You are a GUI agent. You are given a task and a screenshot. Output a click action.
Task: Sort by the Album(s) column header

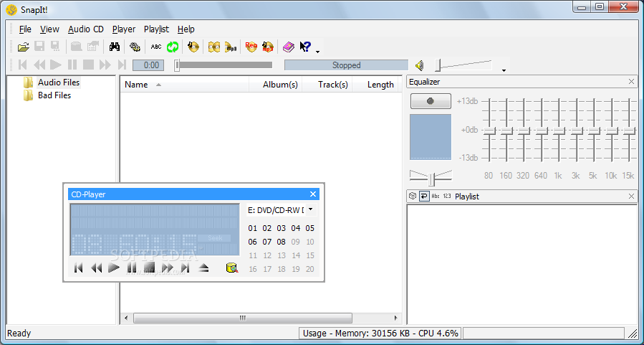(x=276, y=85)
